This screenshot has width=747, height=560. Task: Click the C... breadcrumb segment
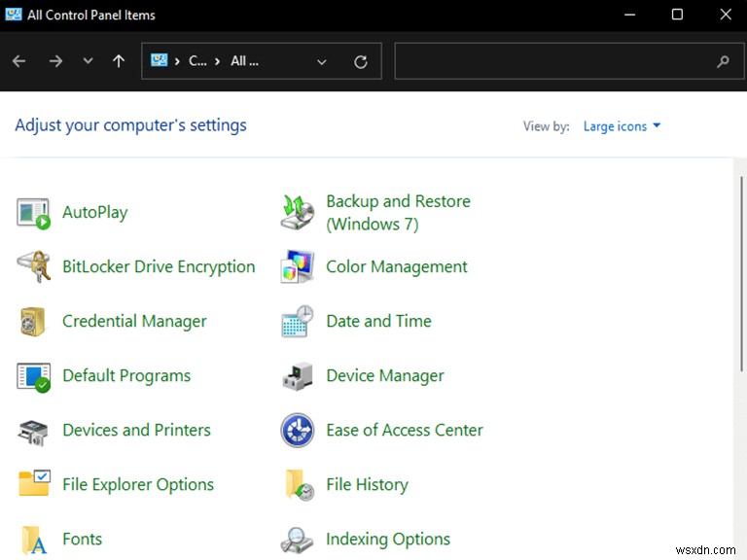click(197, 61)
